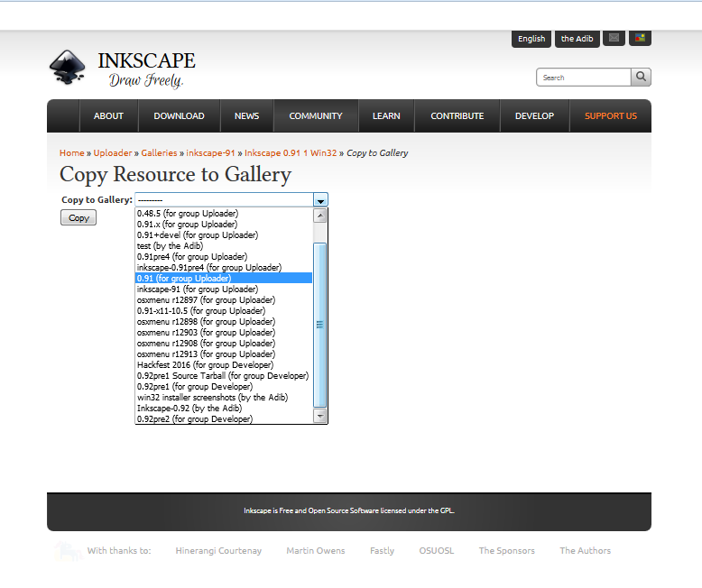Go to SUPPORT US page

coord(611,116)
